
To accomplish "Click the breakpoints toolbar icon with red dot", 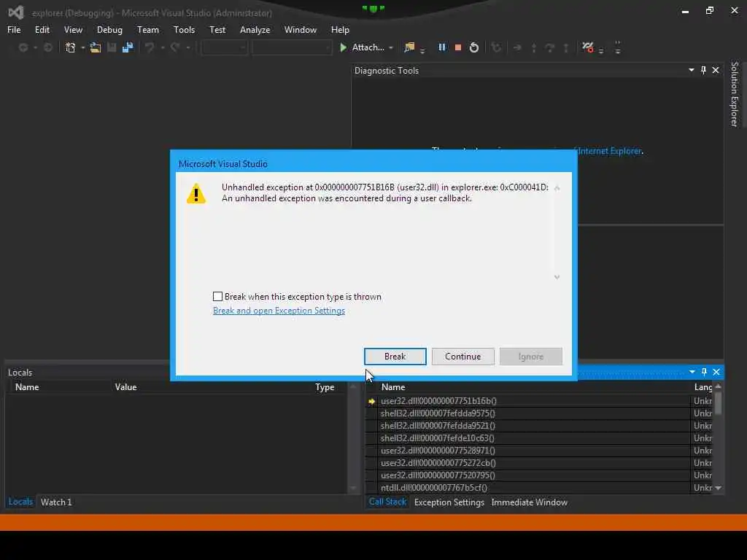I will (588, 47).
